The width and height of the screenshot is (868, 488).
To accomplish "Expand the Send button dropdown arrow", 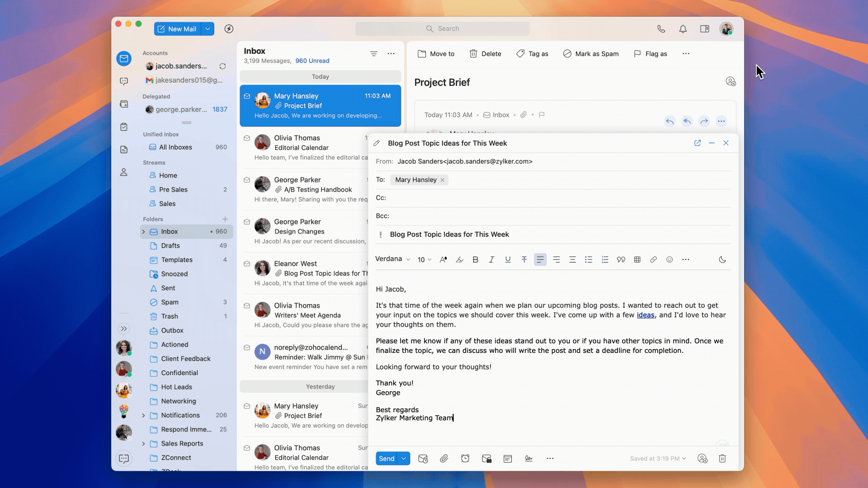I will pos(404,459).
